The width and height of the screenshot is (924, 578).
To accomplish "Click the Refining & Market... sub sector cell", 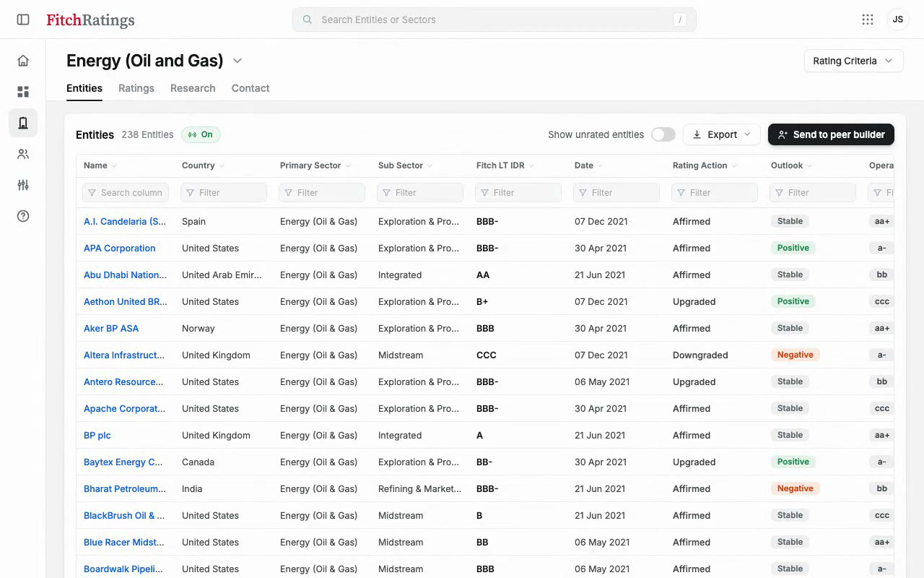I will [x=419, y=488].
